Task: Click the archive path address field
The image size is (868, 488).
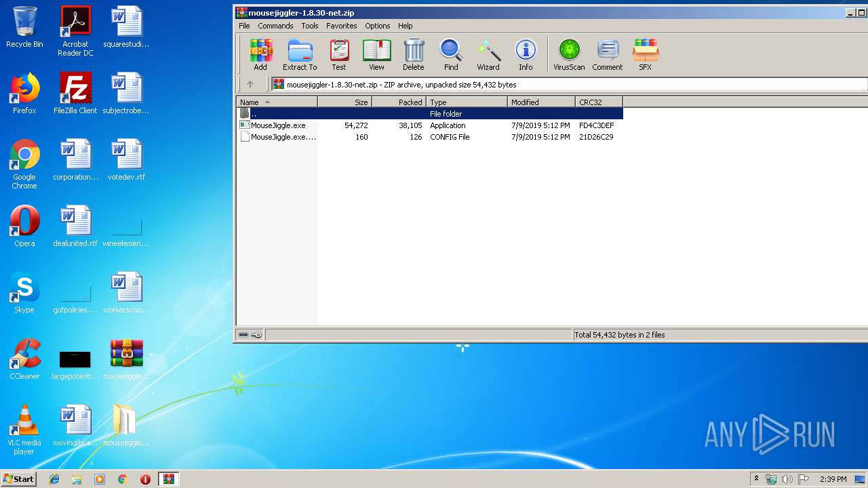Action: pos(569,85)
